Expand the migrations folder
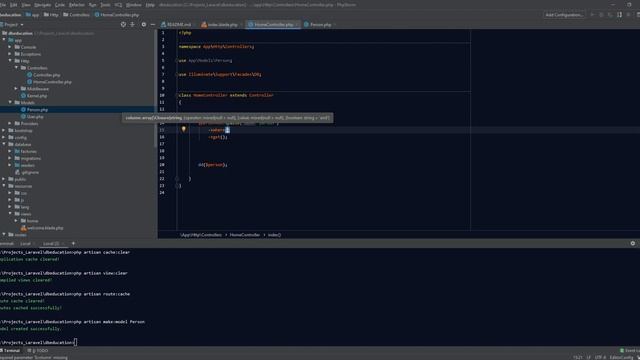 click(10, 158)
